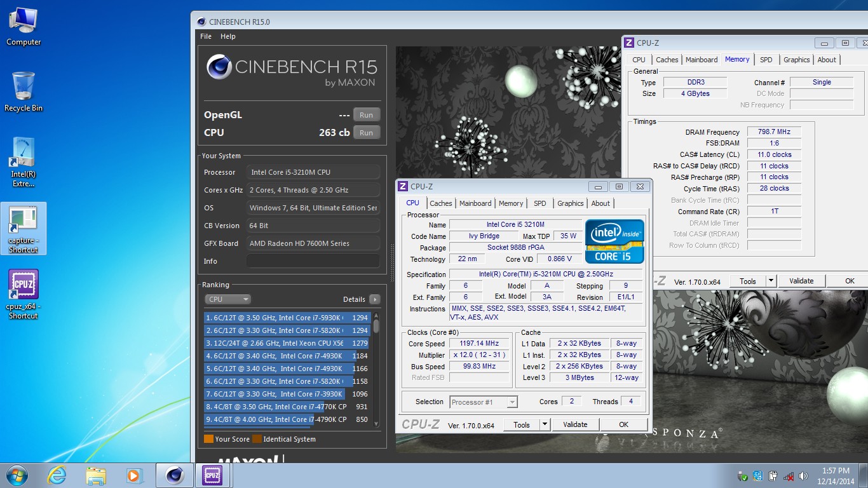
Task: Switch to Graphics tab in front CPU-Z
Action: 570,203
